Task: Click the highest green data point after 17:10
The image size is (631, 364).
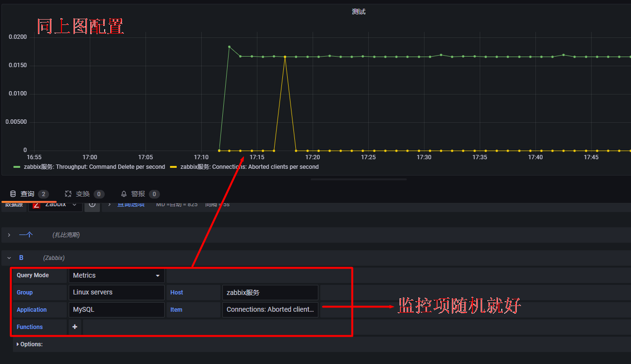Action: pyautogui.click(x=229, y=47)
